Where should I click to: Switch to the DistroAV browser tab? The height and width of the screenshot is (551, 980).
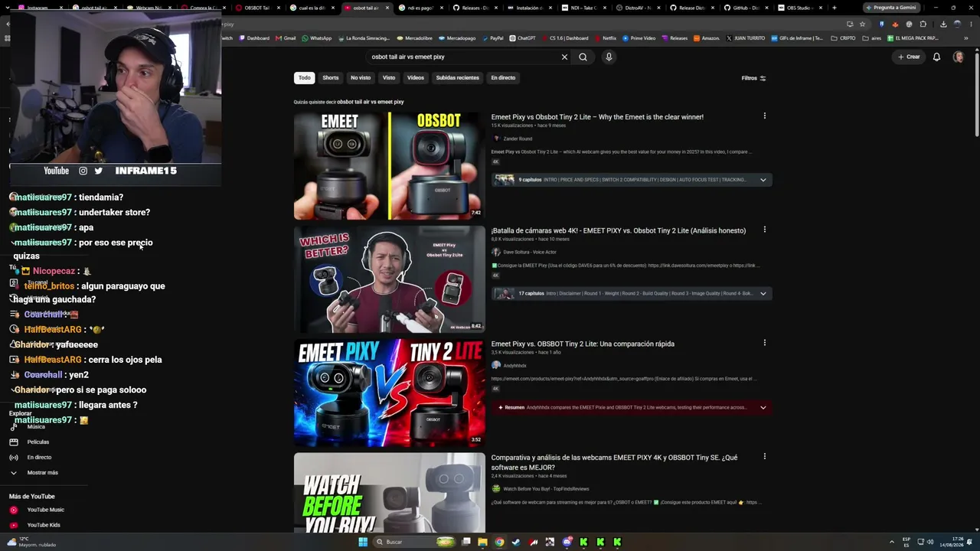[x=637, y=8]
